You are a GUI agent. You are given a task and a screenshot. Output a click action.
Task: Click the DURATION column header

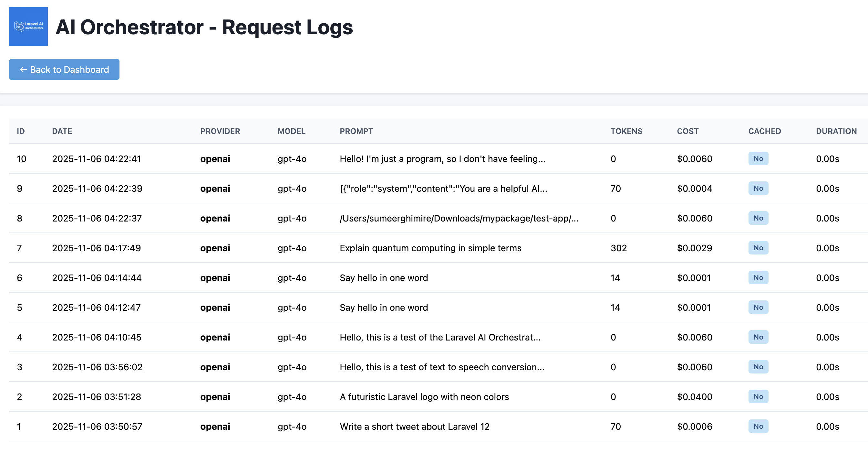coord(836,131)
